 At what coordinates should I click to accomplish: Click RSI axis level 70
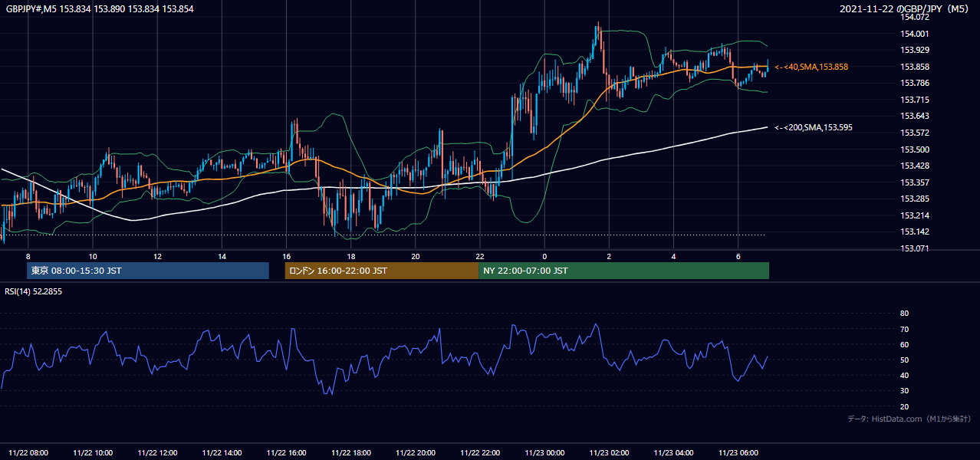point(904,330)
